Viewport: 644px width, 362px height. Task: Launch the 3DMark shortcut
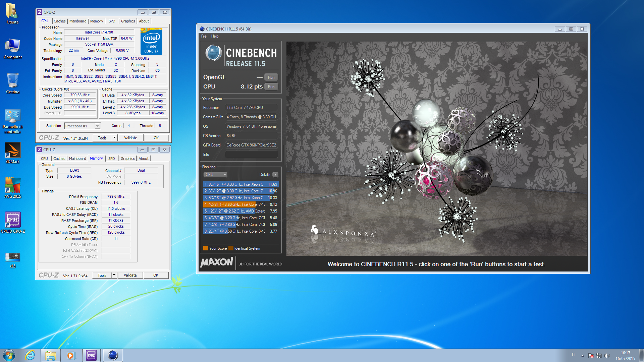(13, 153)
